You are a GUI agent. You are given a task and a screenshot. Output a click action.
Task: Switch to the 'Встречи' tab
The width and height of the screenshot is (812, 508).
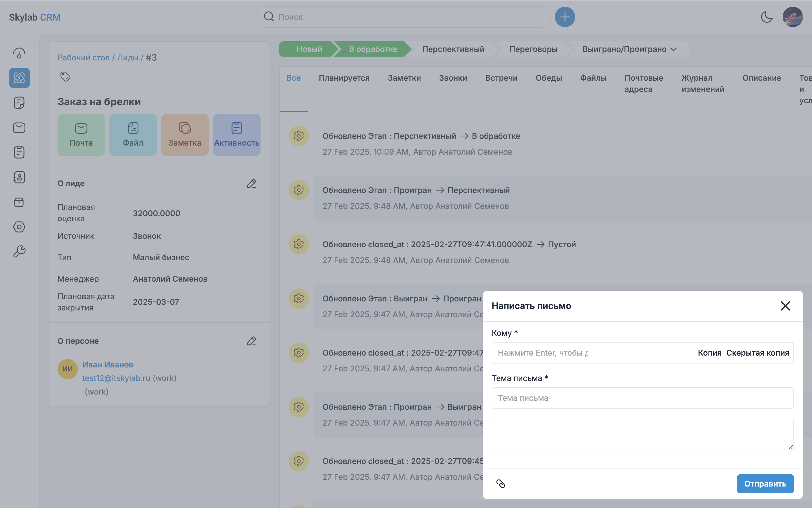[501, 78]
